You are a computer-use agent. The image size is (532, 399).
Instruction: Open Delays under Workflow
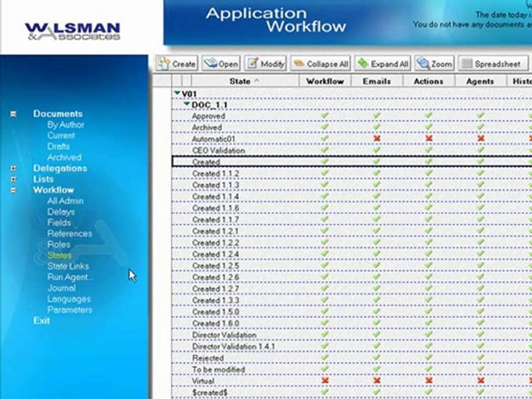click(61, 212)
